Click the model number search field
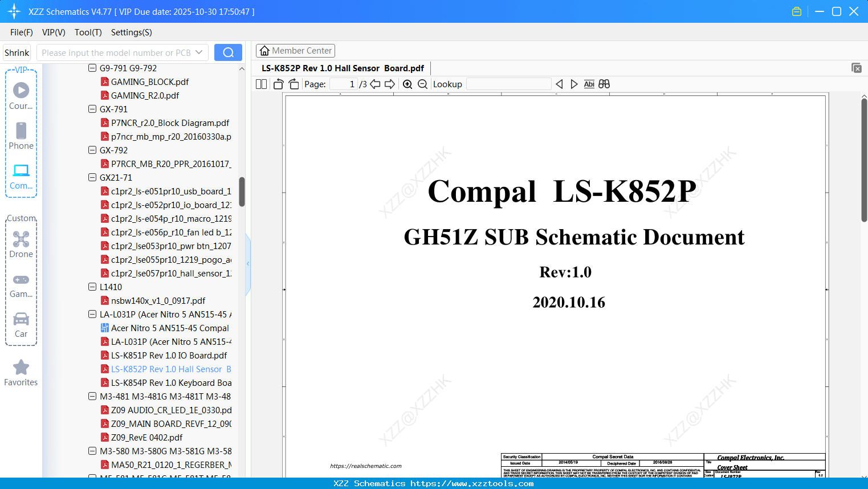Image resolution: width=868 pixels, height=489 pixels. coord(116,52)
